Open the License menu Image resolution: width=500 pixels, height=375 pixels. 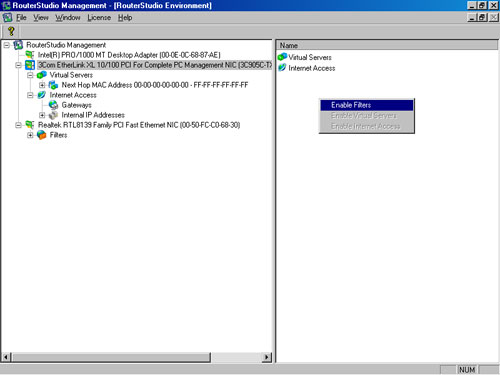click(99, 18)
